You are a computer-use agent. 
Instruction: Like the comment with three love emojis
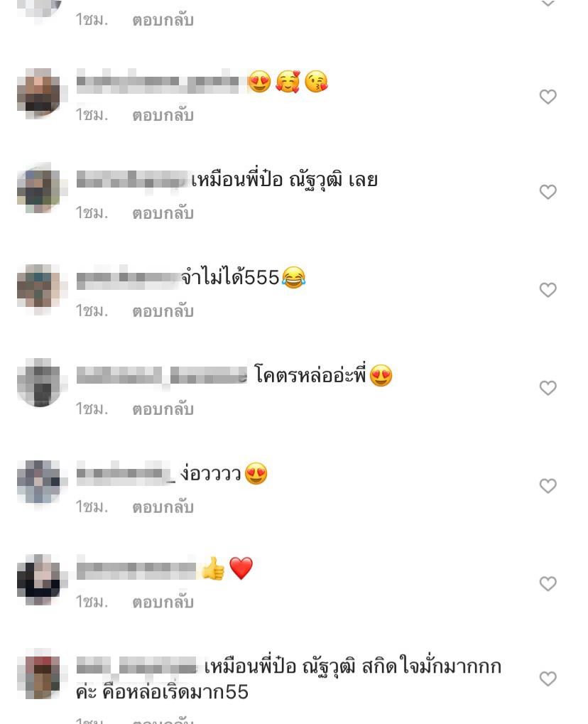[548, 97]
